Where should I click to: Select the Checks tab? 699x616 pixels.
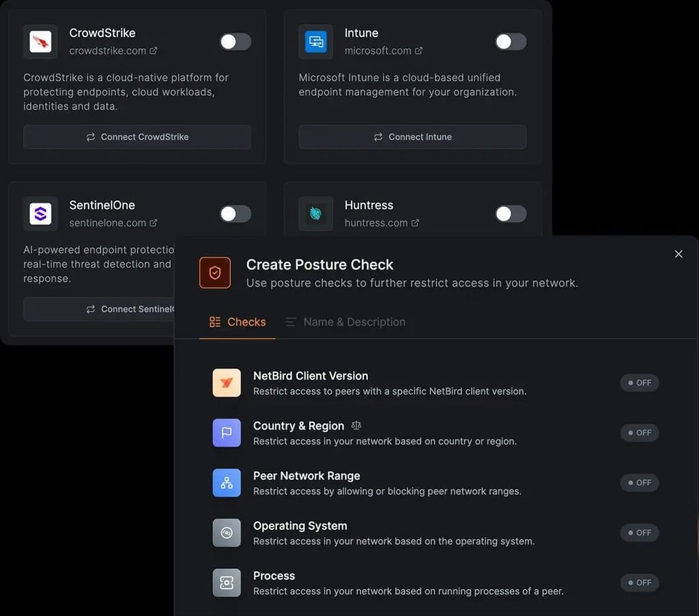pos(237,322)
